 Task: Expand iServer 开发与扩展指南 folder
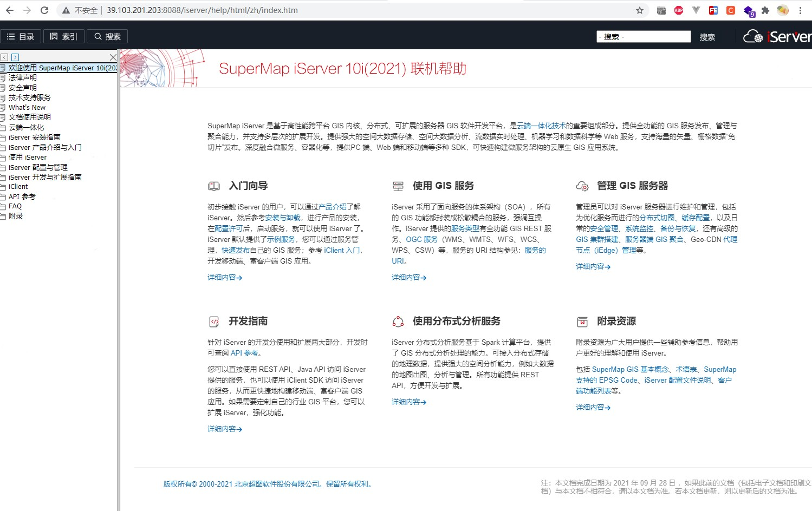click(45, 177)
